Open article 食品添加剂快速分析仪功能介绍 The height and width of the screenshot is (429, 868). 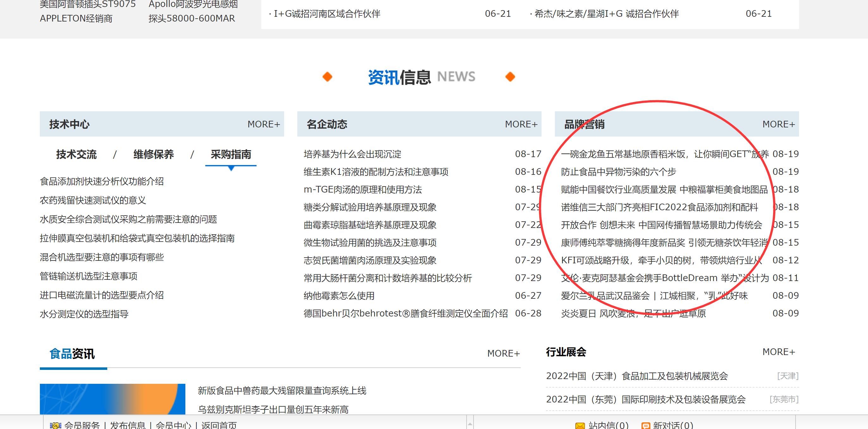[102, 181]
